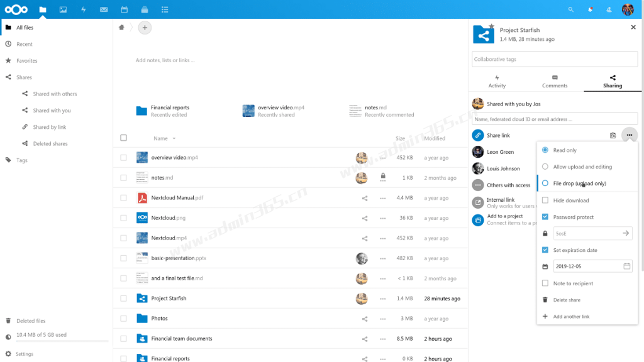Open calendar picker for expiration date
Viewport: 644px width, 362px height.
click(x=627, y=266)
